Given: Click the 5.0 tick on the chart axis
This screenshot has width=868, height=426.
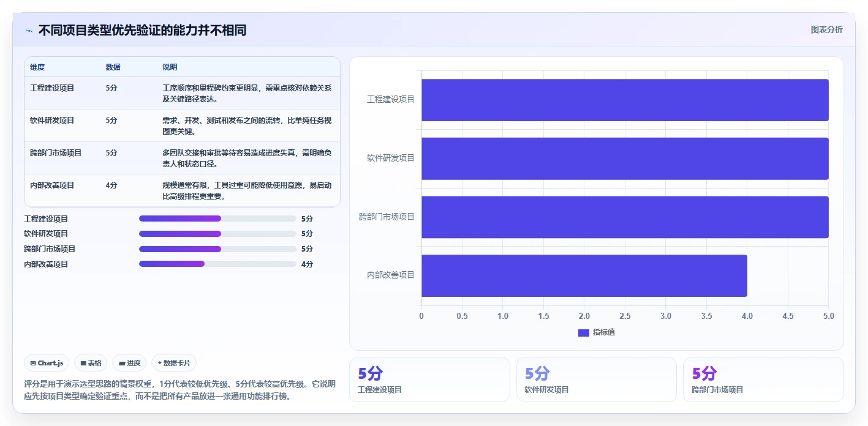Looking at the screenshot, I should point(829,316).
